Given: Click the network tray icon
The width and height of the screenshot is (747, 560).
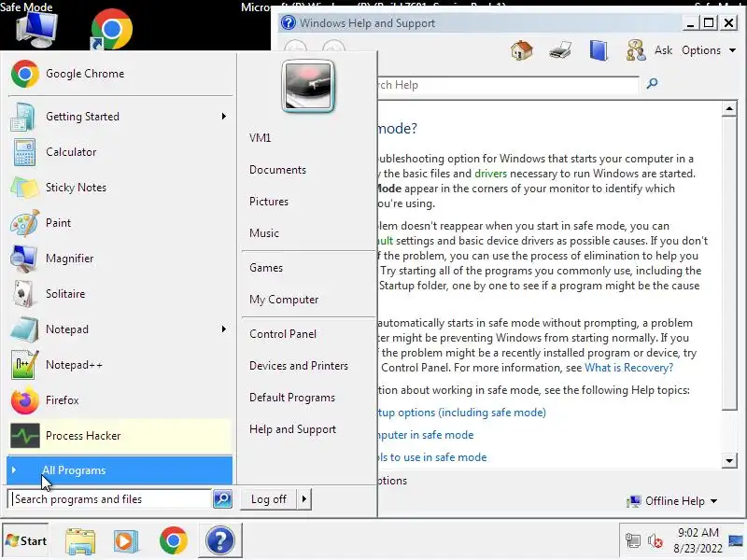Looking at the screenshot, I should pos(633,541).
